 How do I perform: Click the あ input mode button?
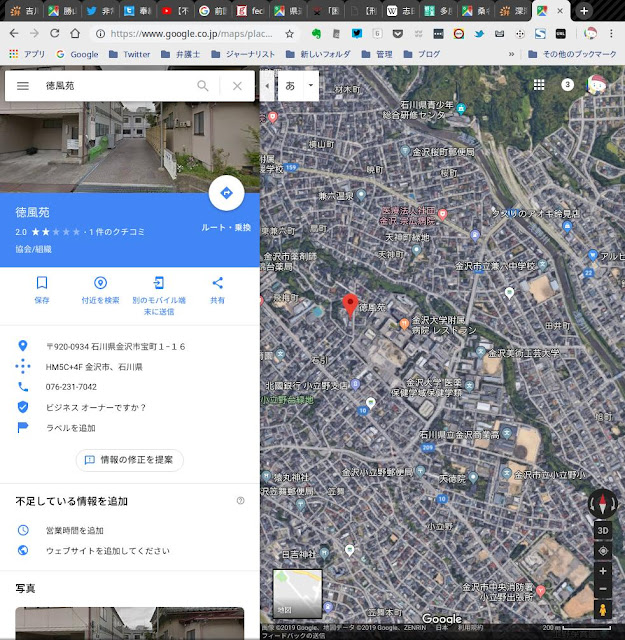click(290, 86)
